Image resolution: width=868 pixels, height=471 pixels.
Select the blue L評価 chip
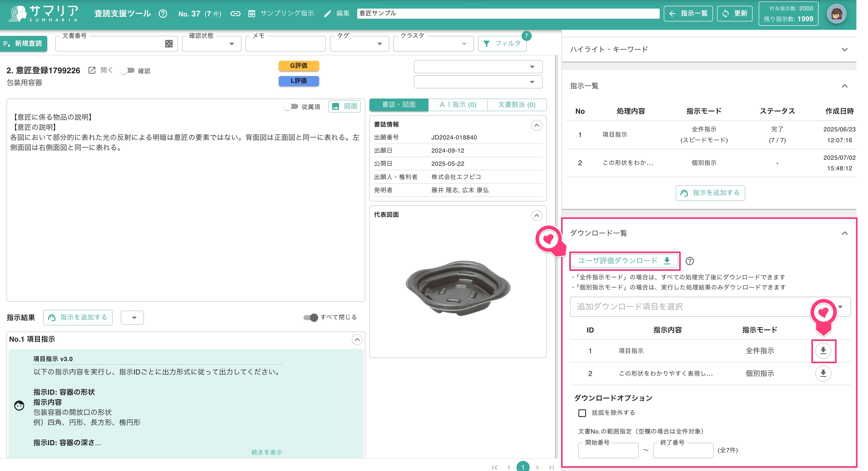(x=298, y=81)
